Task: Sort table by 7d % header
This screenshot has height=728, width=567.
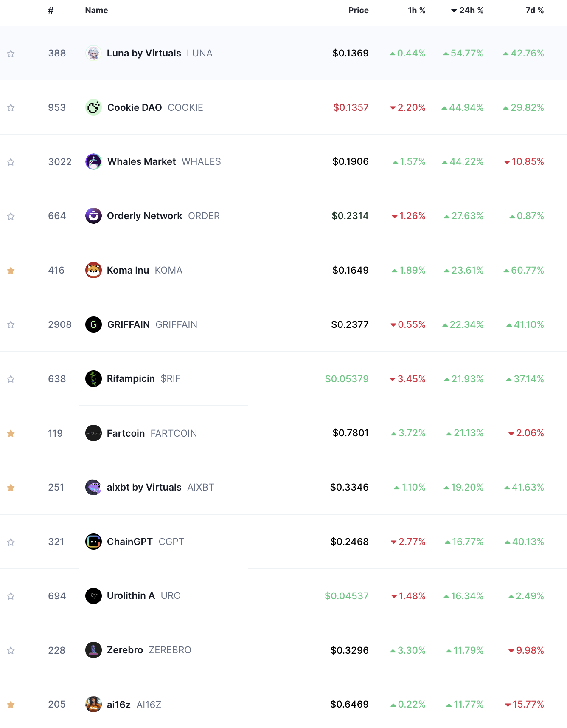Action: pyautogui.click(x=535, y=11)
